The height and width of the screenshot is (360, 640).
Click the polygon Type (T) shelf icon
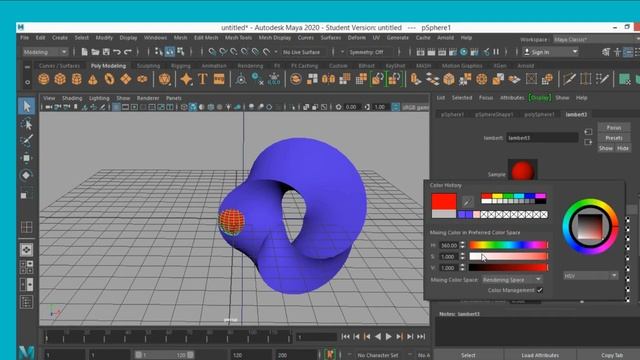click(202, 79)
